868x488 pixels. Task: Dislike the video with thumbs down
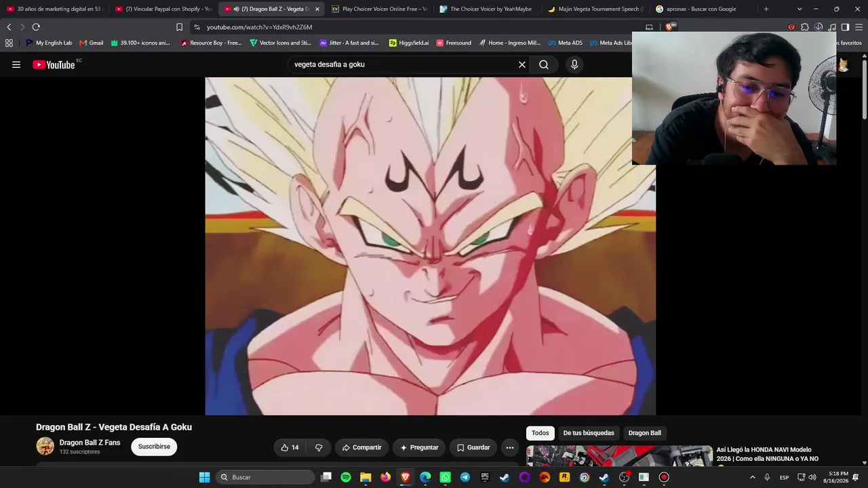tap(319, 447)
